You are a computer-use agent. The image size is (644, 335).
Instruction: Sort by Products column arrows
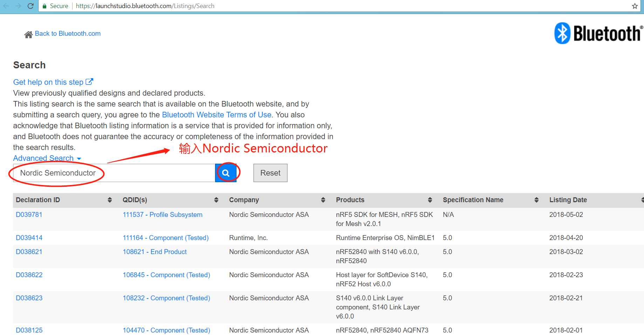click(x=430, y=200)
